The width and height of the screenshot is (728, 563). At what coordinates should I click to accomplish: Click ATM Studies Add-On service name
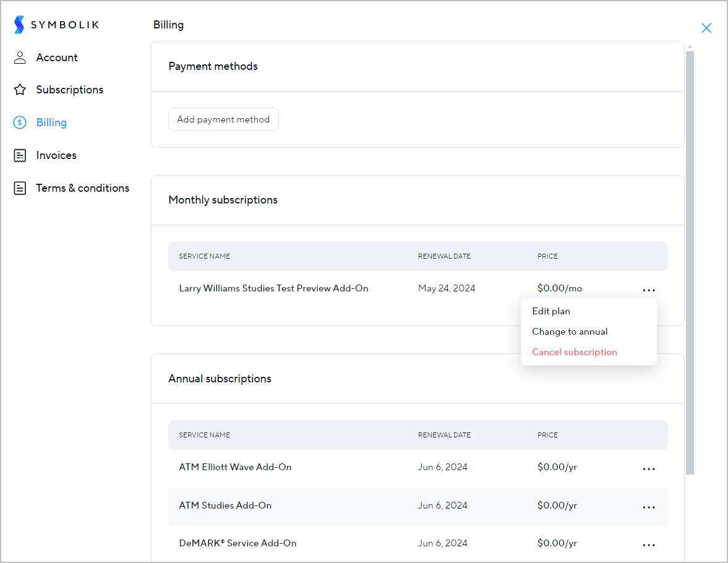click(x=225, y=505)
